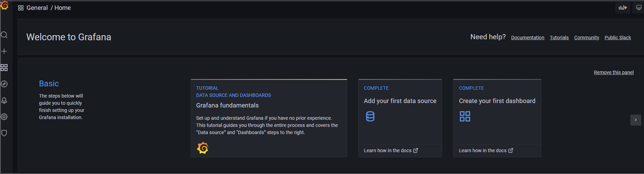This screenshot has width=644, height=174.
Task: Click the Home breadcrumb
Action: coord(63,8)
